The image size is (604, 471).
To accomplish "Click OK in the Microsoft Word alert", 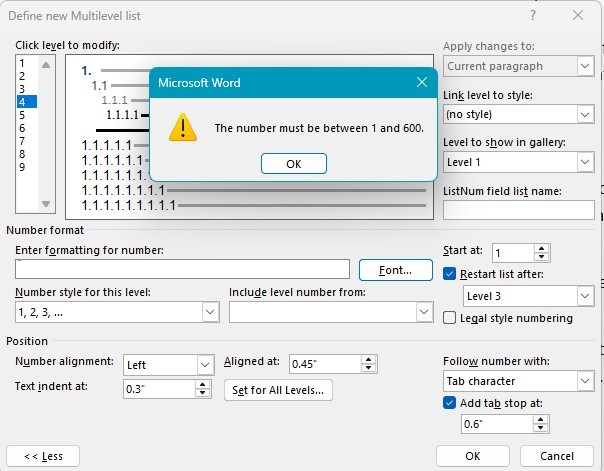I will pyautogui.click(x=294, y=164).
